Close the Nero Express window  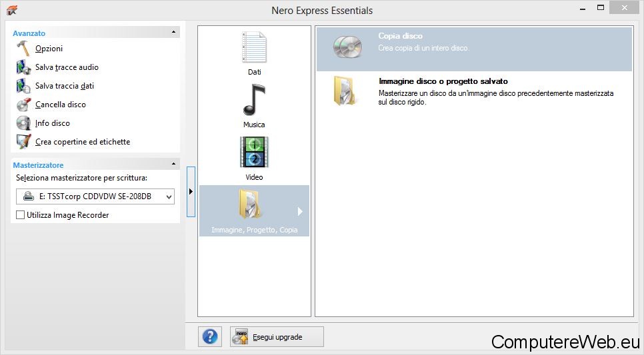point(625,7)
